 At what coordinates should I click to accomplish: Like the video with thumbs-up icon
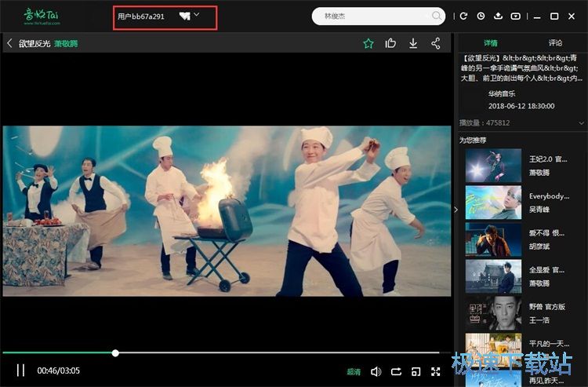[x=390, y=43]
